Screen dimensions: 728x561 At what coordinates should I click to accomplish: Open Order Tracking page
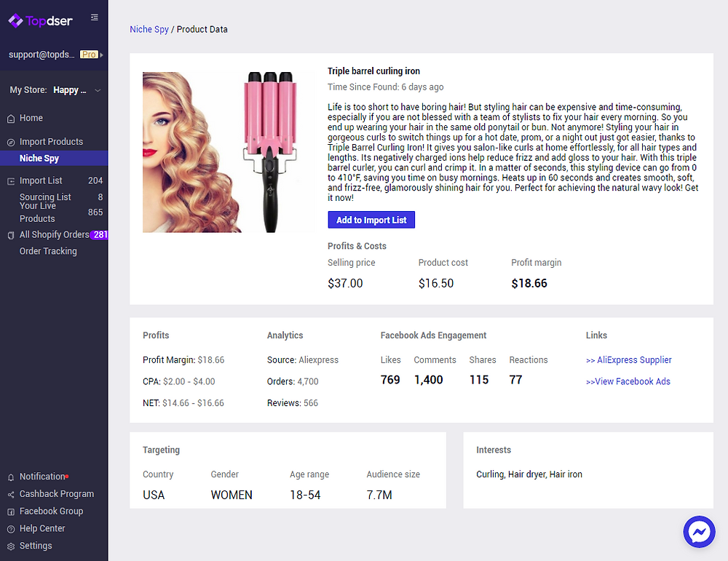pos(48,251)
